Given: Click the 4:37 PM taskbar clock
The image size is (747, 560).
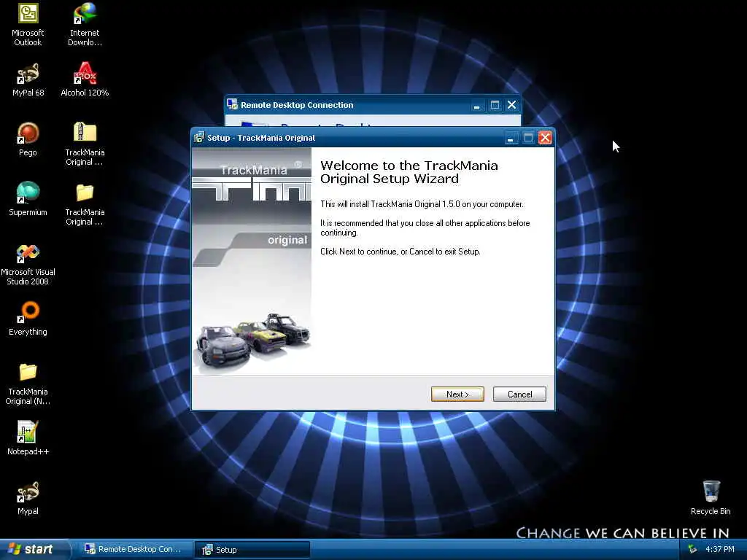Looking at the screenshot, I should point(720,549).
